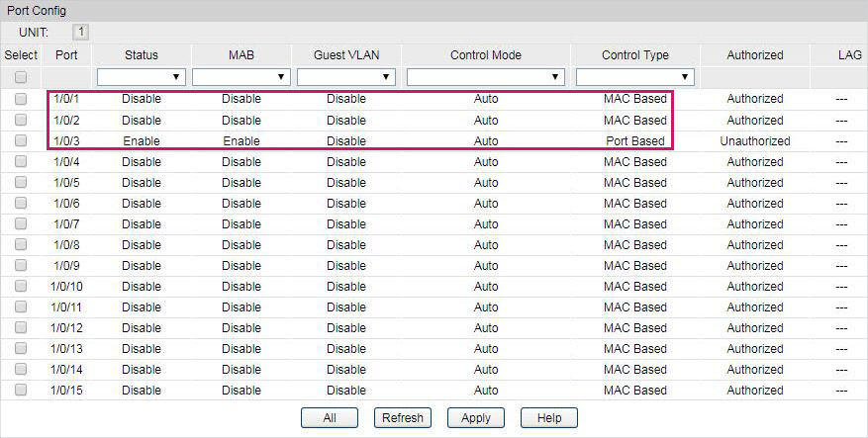Open Help for Port Config
868x438 pixels.
tap(548, 418)
